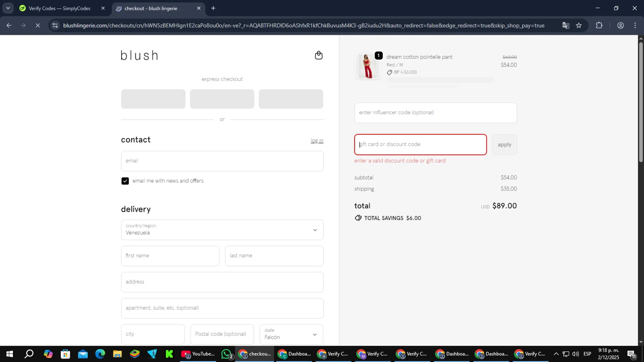Image resolution: width=644 pixels, height=362 pixels.
Task: Click the influencer code field
Action: (x=435, y=113)
